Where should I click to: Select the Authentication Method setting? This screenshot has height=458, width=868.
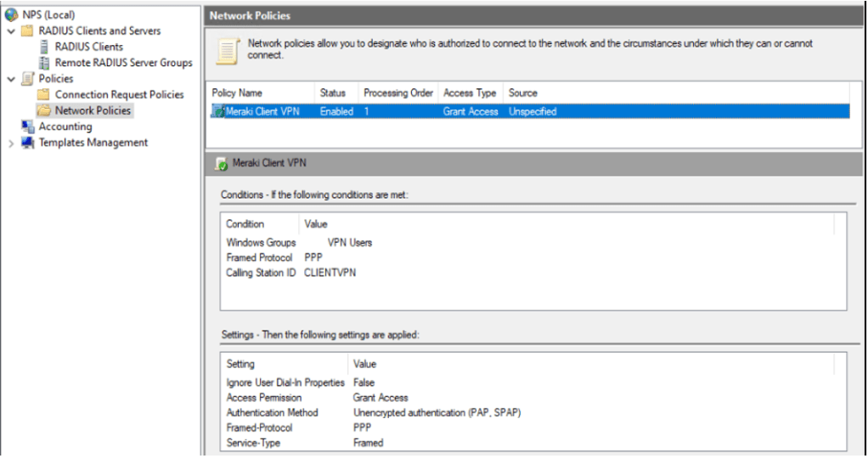click(x=272, y=413)
